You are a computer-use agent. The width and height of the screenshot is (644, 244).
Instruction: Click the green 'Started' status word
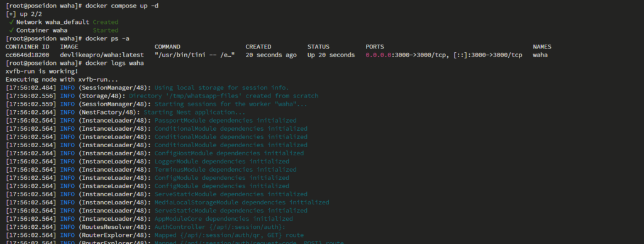[106, 30]
